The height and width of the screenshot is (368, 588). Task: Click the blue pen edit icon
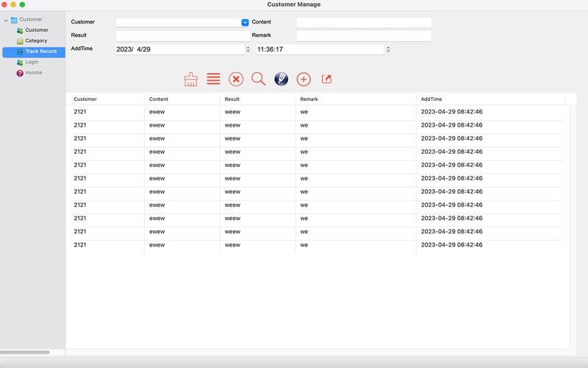coord(281,79)
